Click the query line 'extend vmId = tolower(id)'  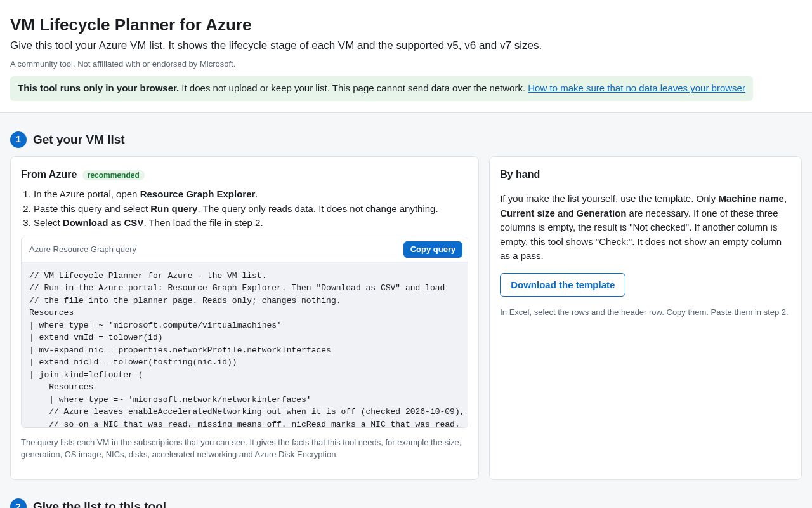coord(96,338)
